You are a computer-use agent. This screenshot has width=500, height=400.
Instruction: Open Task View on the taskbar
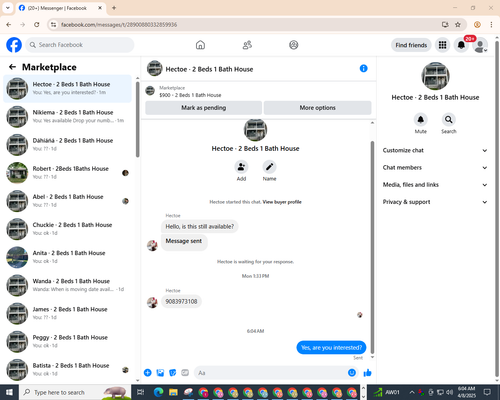click(x=141, y=392)
